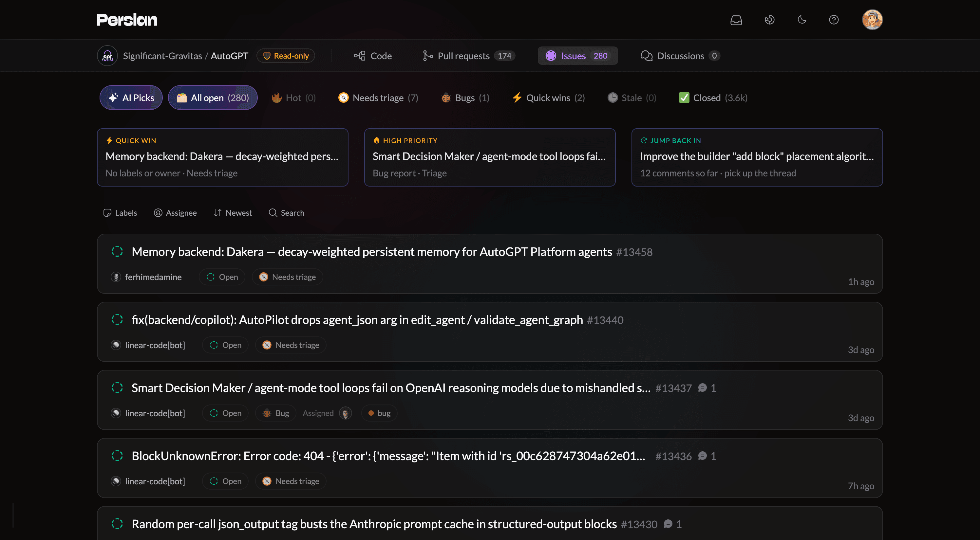Click the assignee avatar on issue #13437
This screenshot has width=980, height=540.
(346, 413)
